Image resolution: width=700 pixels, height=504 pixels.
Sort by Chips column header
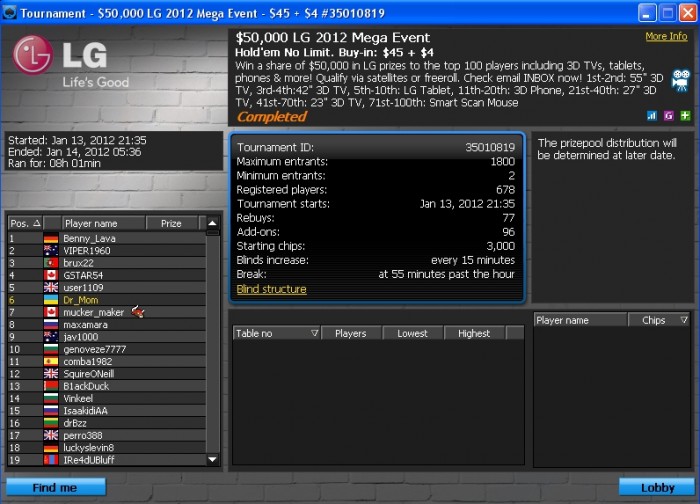659,320
